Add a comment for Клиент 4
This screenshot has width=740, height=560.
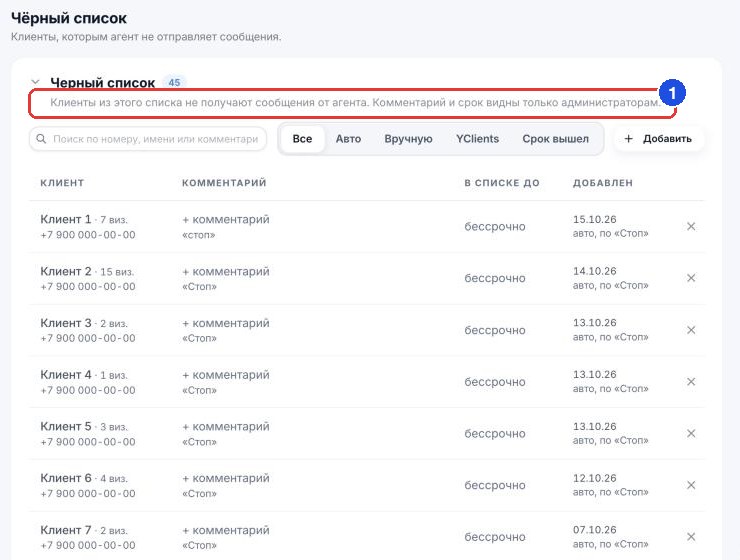pos(226,375)
